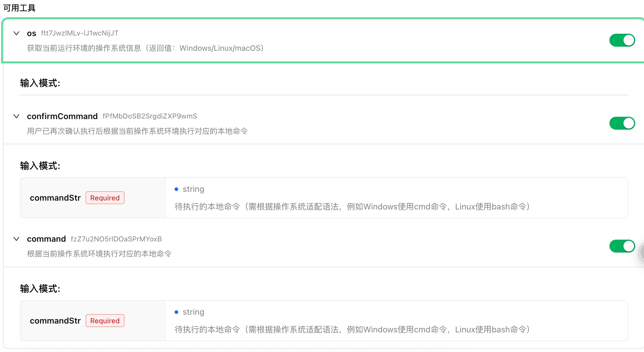Viewport: 644px width, 352px height.
Task: Click the os tool name
Action: coord(31,33)
